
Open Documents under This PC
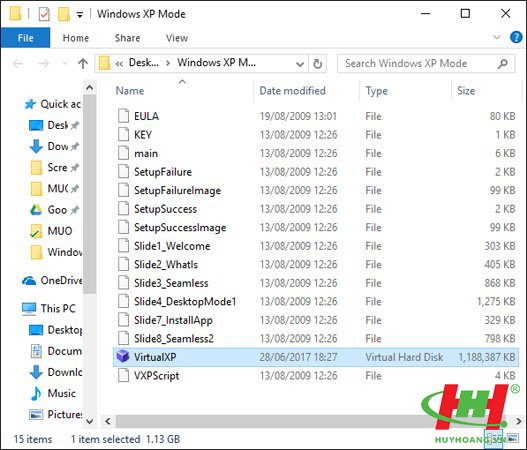click(56, 351)
